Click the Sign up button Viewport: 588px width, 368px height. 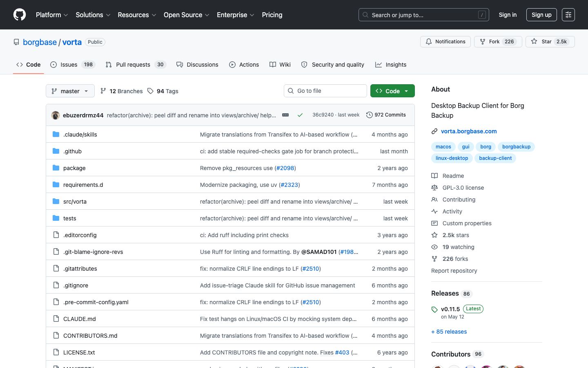pyautogui.click(x=541, y=15)
